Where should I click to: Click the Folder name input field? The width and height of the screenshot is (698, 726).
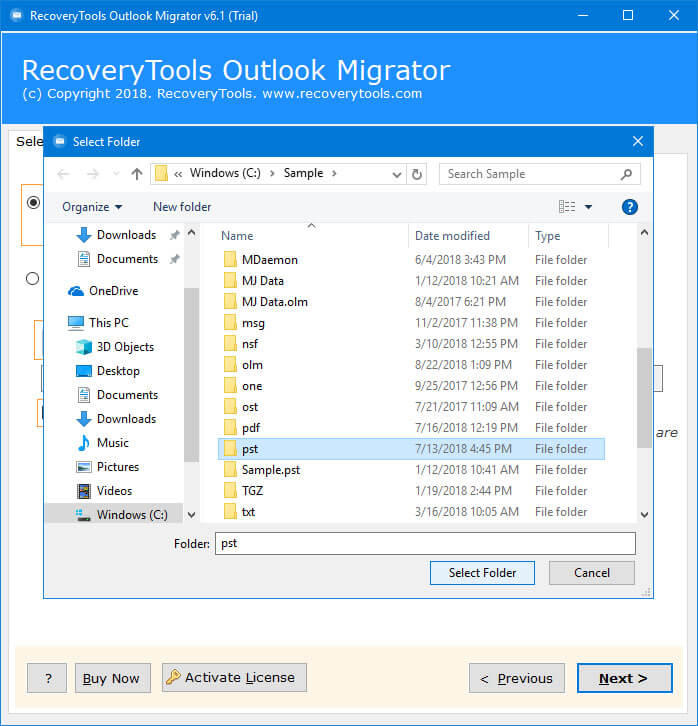(425, 543)
